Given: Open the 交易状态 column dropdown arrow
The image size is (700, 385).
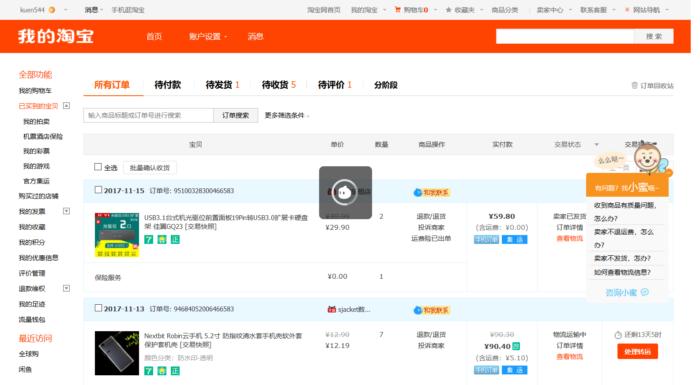Looking at the screenshot, I should [x=596, y=145].
